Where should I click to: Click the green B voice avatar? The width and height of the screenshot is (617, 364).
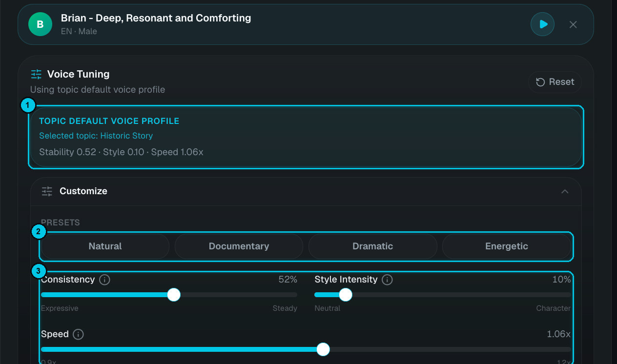click(41, 24)
